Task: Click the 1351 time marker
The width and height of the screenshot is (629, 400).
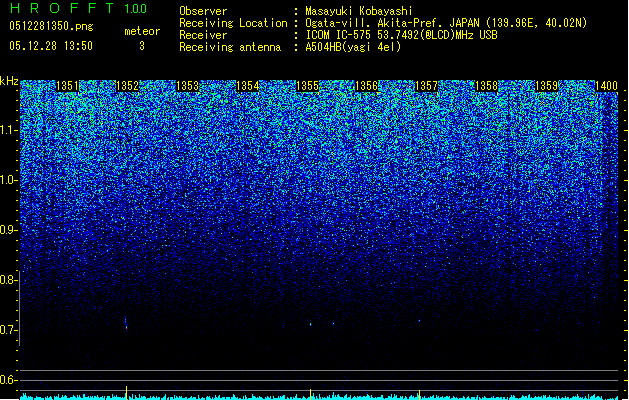Action: click(x=67, y=86)
